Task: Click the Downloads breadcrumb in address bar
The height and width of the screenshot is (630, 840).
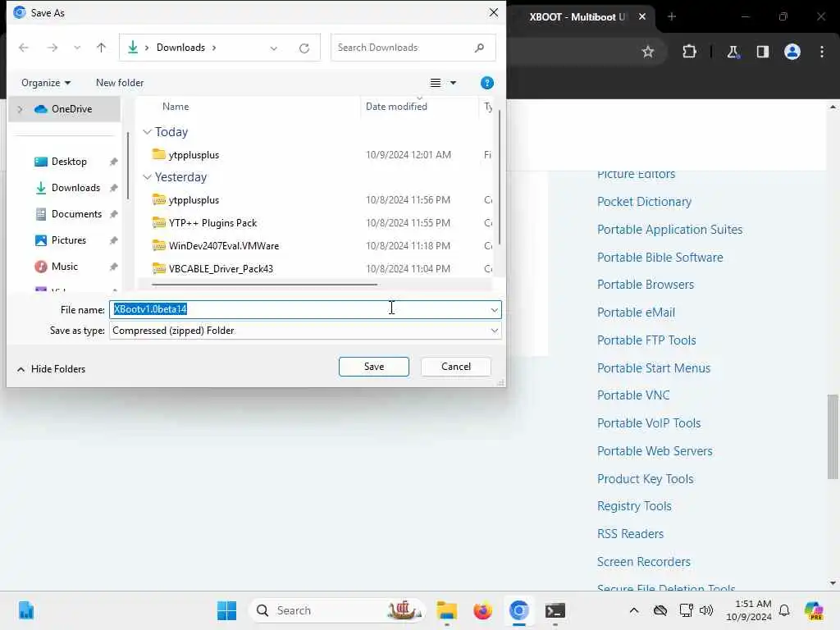Action: pos(180,48)
